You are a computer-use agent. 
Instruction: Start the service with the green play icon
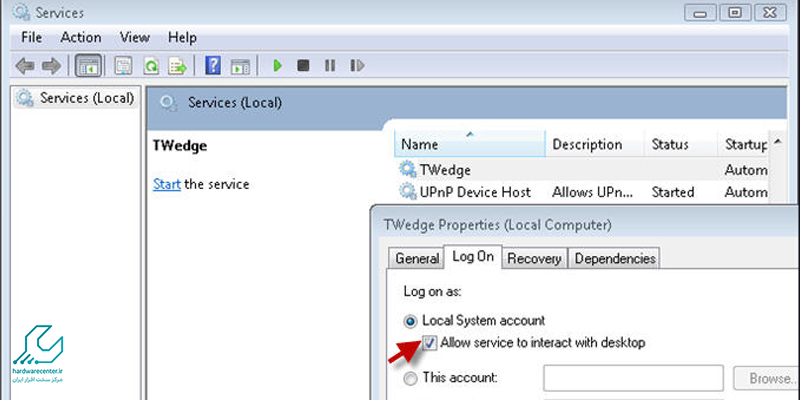277,66
